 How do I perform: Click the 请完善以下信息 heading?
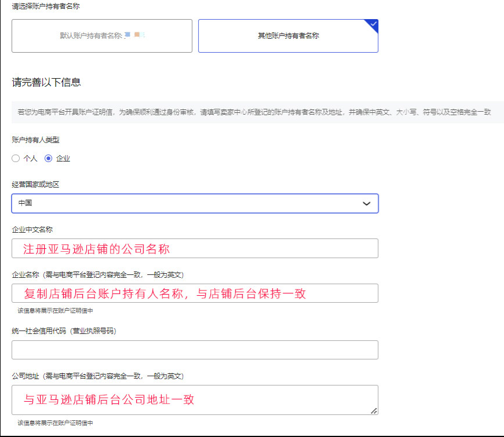click(46, 82)
